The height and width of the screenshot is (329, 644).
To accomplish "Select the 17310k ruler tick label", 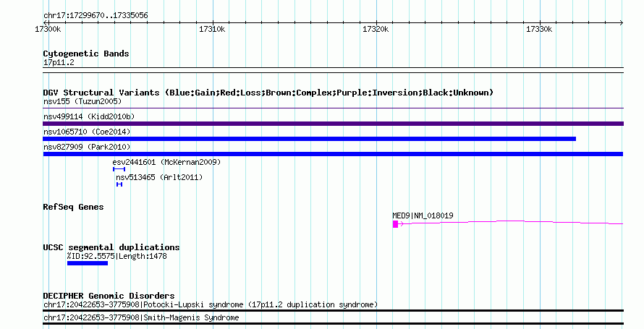I will [212, 29].
